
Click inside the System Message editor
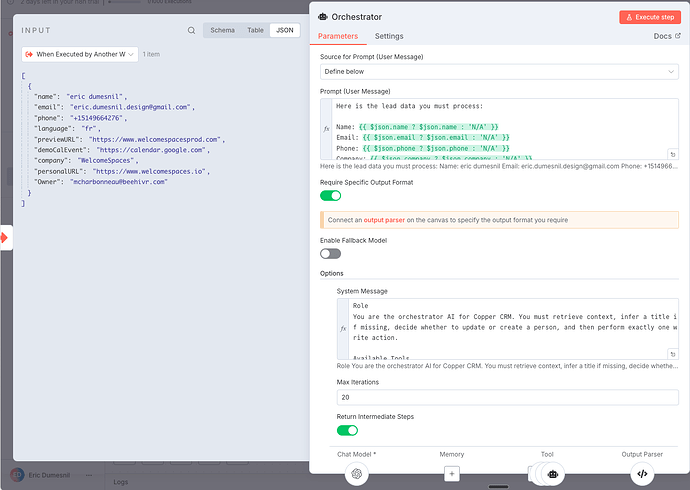(x=513, y=329)
